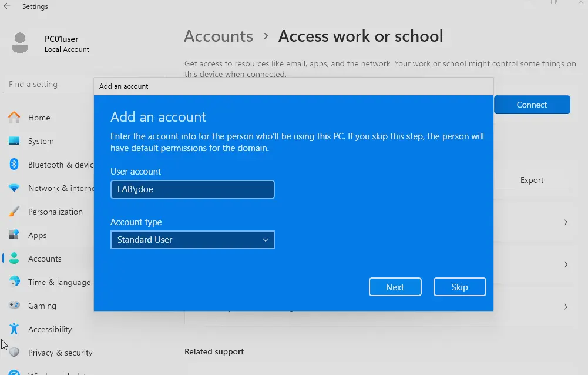Click the Privacy & security label
Image resolution: width=588 pixels, height=375 pixels.
click(x=61, y=353)
